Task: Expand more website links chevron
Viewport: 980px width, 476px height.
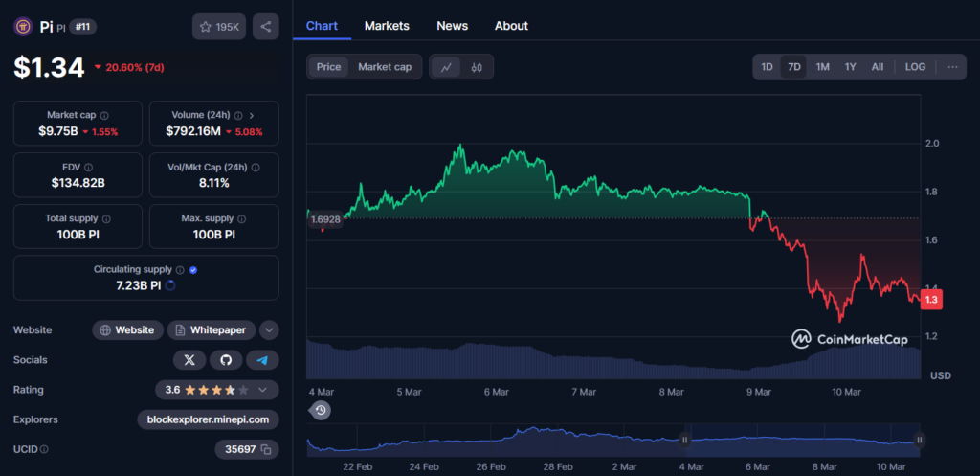Action: click(269, 330)
